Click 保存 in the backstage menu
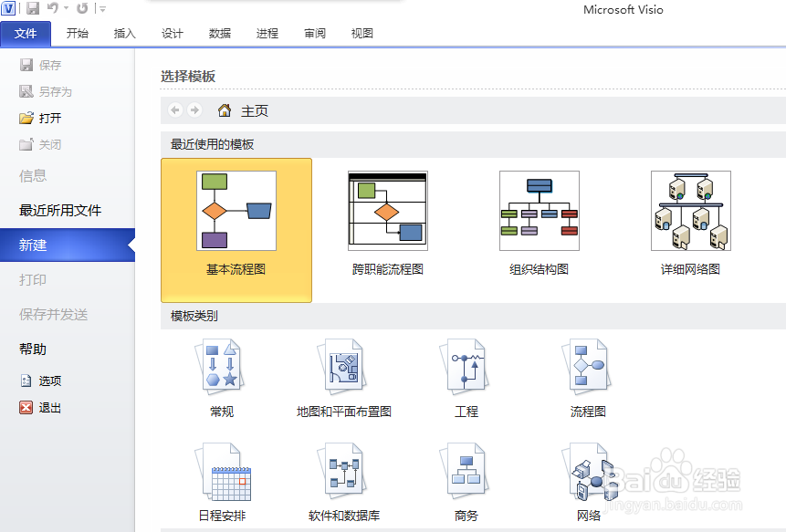Image resolution: width=786 pixels, height=532 pixels. pyautogui.click(x=40, y=65)
